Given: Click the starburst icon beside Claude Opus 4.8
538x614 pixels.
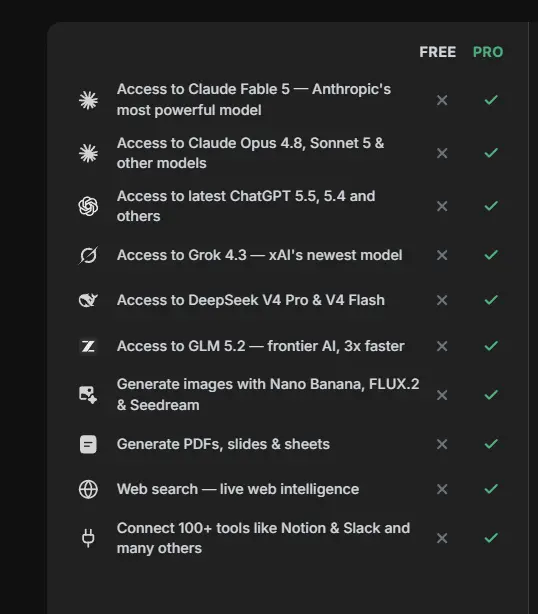Looking at the screenshot, I should pos(88,153).
